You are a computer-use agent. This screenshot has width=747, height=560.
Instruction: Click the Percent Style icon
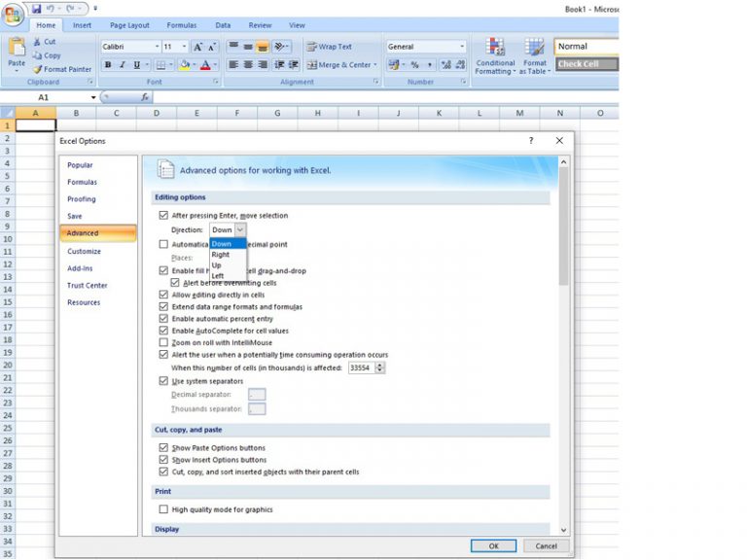click(415, 65)
